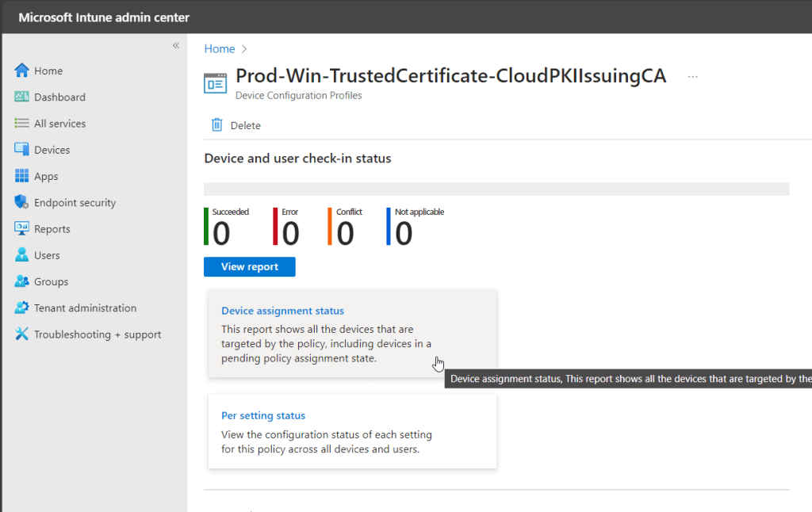This screenshot has height=512, width=812.
Task: Collapse the sidebar with double chevron
Action: tap(176, 45)
